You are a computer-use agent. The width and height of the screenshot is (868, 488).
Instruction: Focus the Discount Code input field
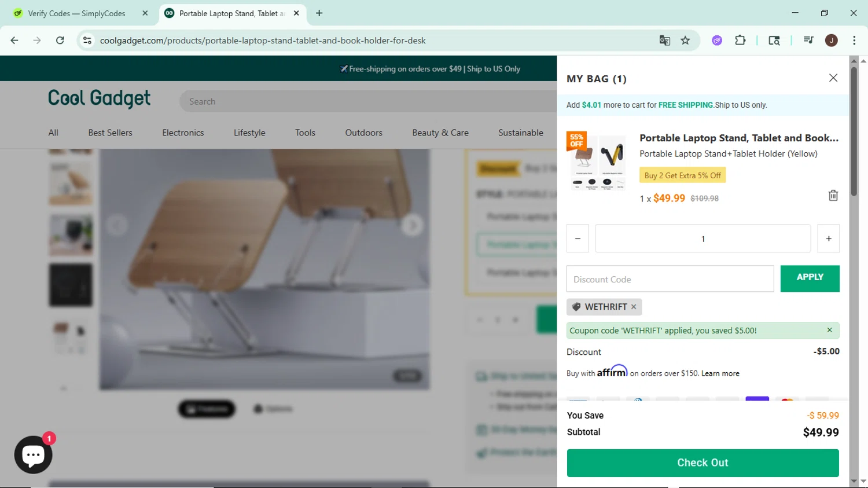click(670, 279)
